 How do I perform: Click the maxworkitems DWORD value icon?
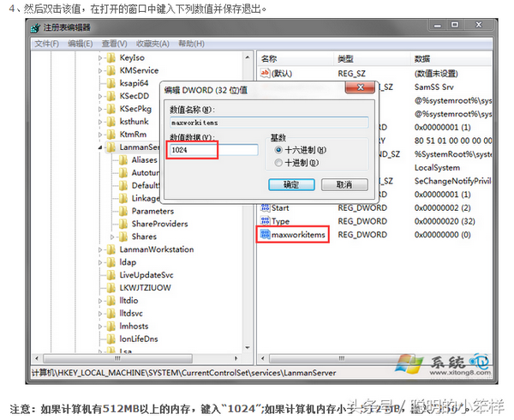[265, 234]
